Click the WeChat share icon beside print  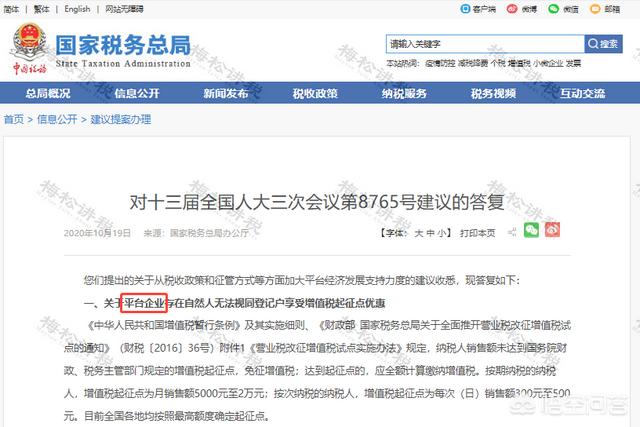click(531, 230)
